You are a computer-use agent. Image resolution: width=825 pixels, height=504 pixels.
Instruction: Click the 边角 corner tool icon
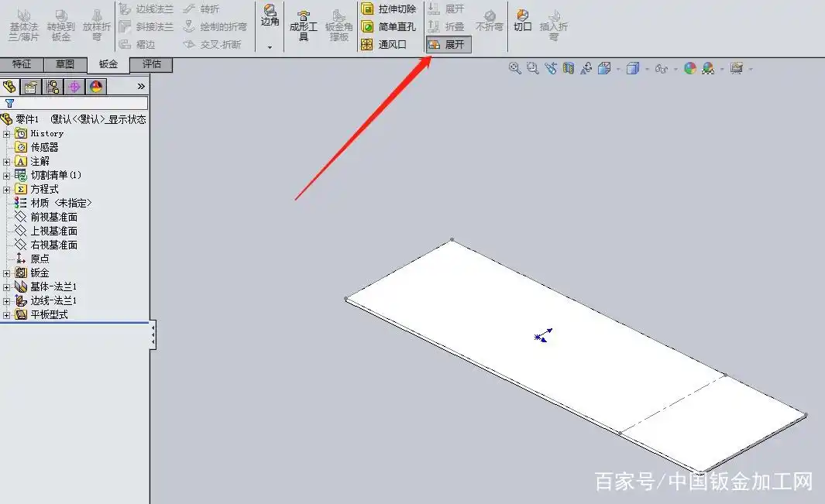270,15
